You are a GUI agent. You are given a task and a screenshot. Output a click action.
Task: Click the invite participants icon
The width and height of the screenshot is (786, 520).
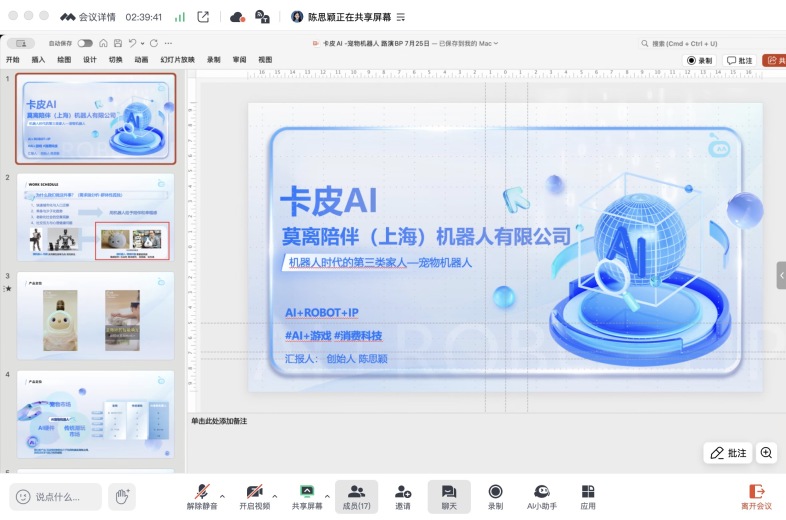pos(403,495)
